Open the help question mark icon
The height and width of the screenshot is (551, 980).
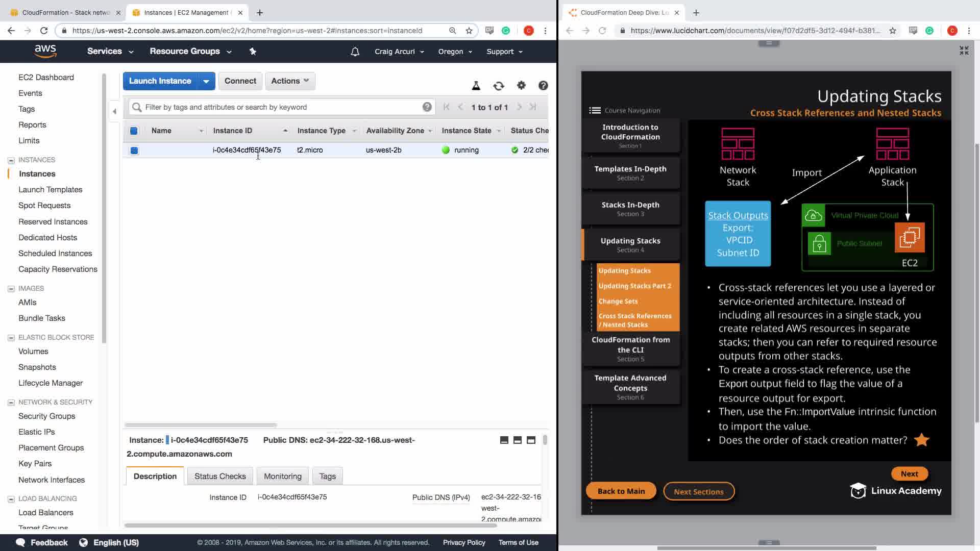pos(543,86)
